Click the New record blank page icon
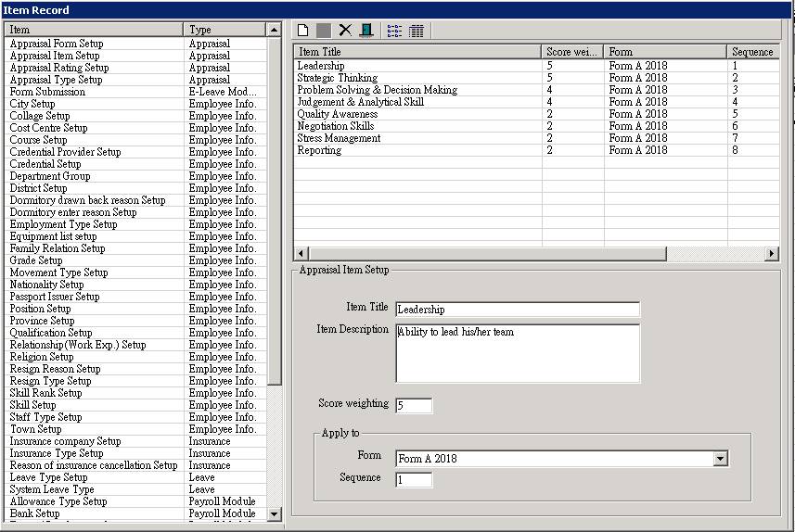Image resolution: width=795 pixels, height=532 pixels. pyautogui.click(x=302, y=31)
